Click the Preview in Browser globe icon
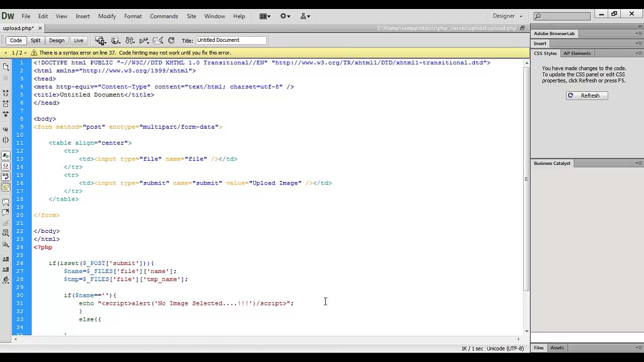 tap(115, 40)
